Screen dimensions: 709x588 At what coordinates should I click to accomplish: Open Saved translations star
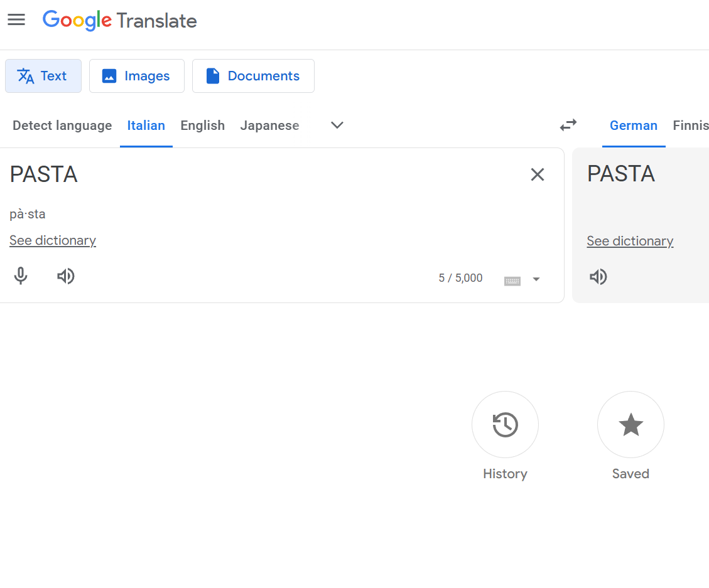pyautogui.click(x=631, y=425)
